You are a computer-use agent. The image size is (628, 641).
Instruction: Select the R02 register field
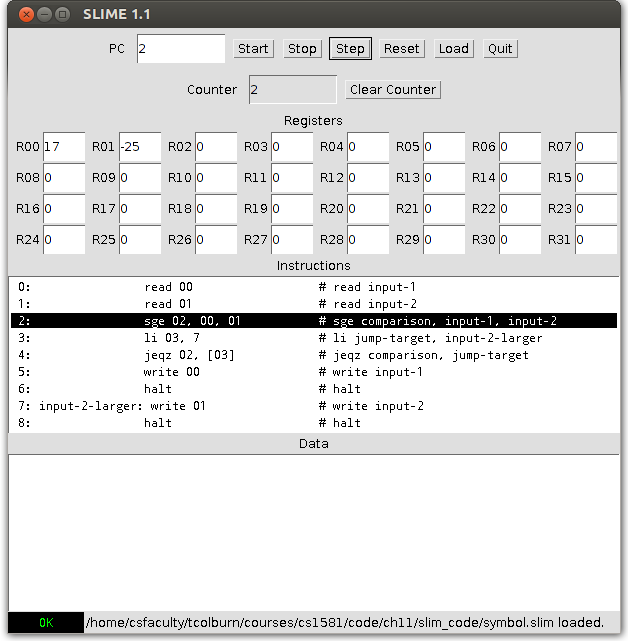pos(216,147)
